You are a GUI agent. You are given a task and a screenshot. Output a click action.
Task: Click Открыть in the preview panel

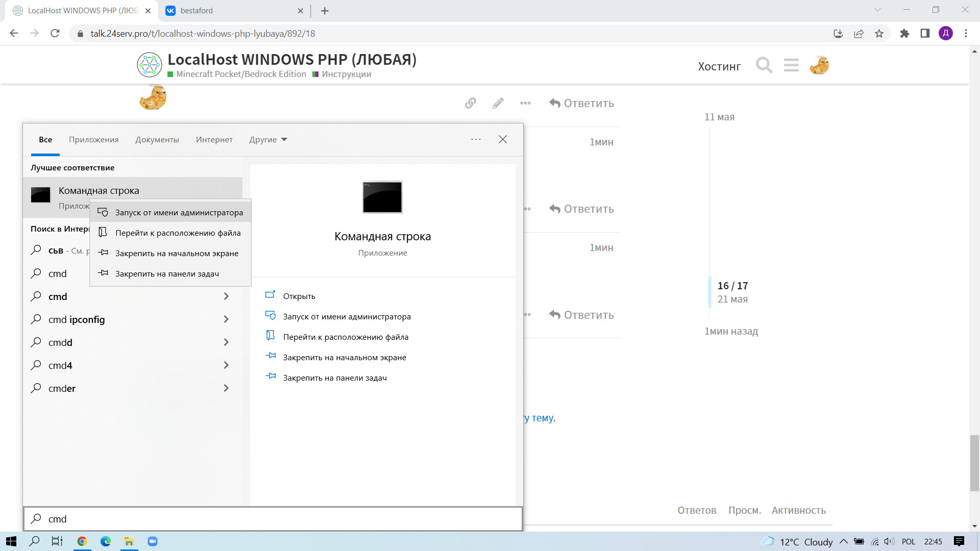point(299,296)
